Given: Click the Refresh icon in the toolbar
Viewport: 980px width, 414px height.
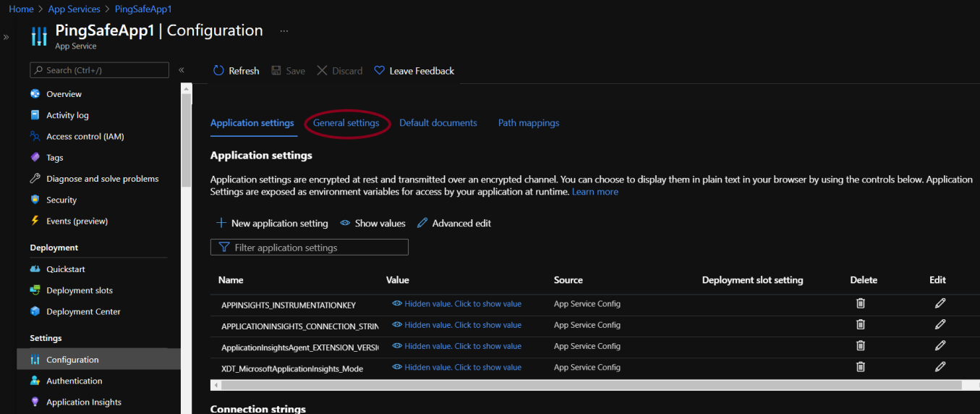Looking at the screenshot, I should [x=218, y=71].
